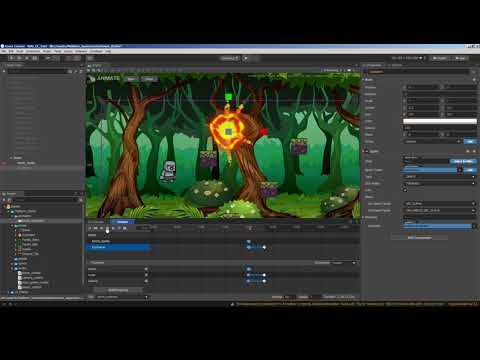This screenshot has height=360, width=480.
Task: Open the Node section gear menu
Action: pos(474,80)
